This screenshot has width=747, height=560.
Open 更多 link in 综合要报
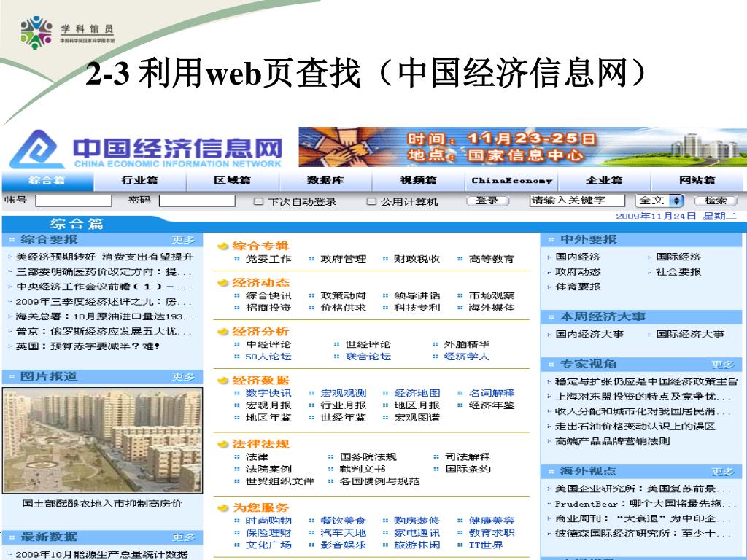pyautogui.click(x=183, y=240)
